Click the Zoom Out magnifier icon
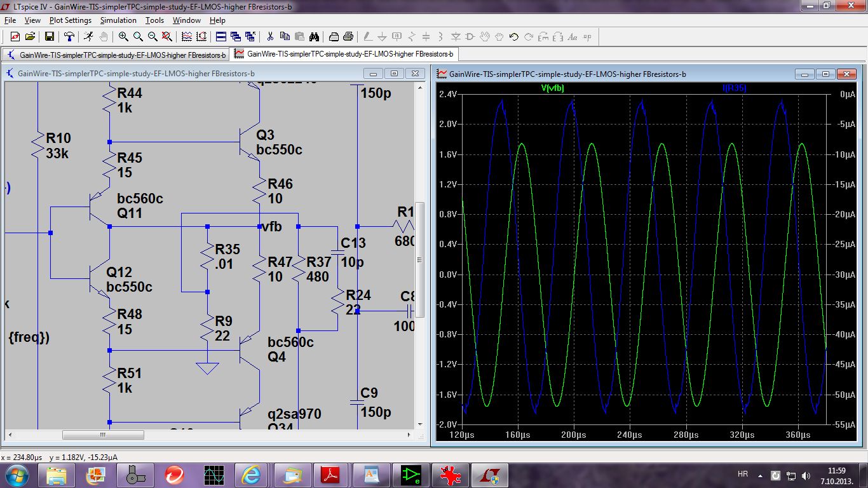868x488 pixels. click(x=153, y=37)
